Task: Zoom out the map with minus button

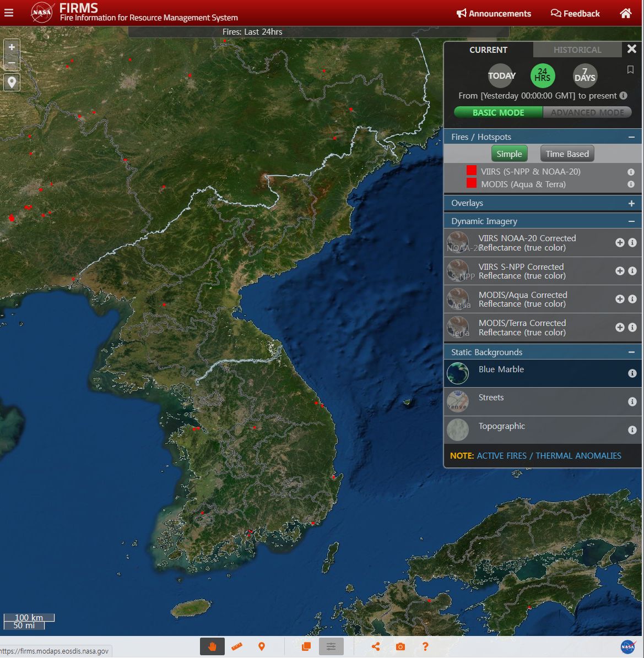Action: click(12, 63)
